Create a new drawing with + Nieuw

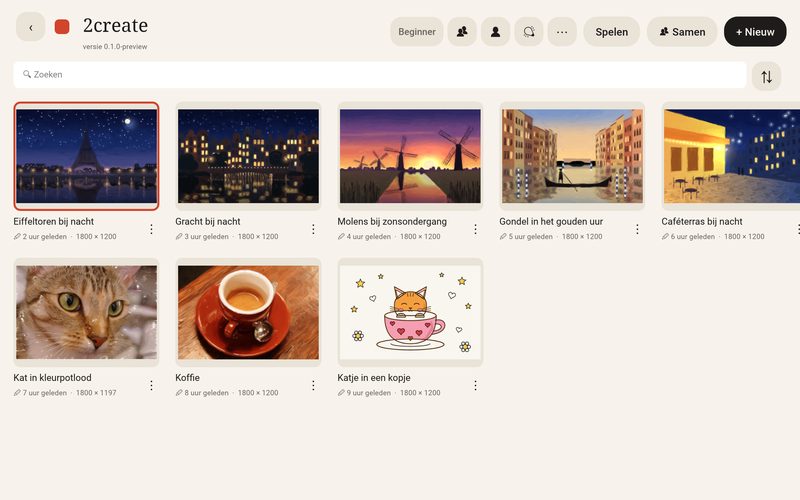click(755, 32)
